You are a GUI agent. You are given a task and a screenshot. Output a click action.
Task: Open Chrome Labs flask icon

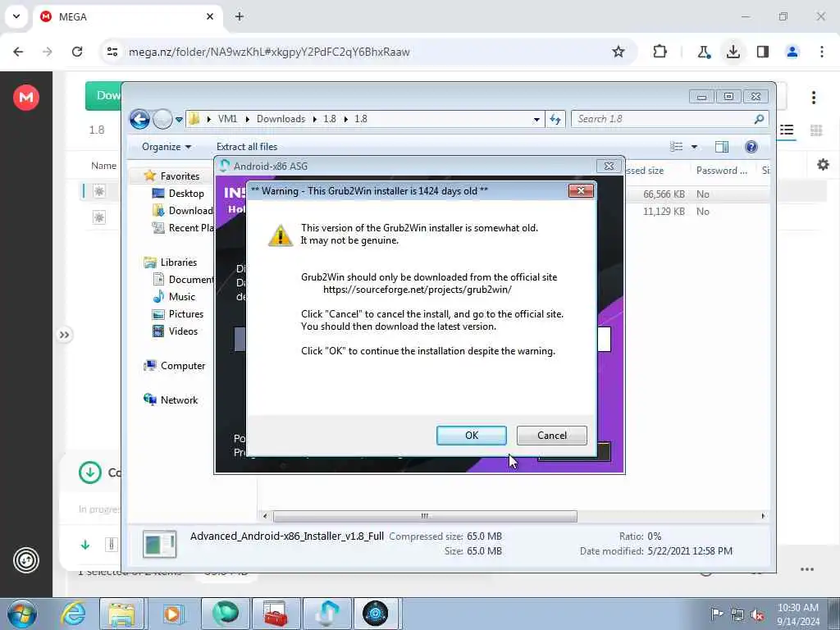(x=703, y=52)
